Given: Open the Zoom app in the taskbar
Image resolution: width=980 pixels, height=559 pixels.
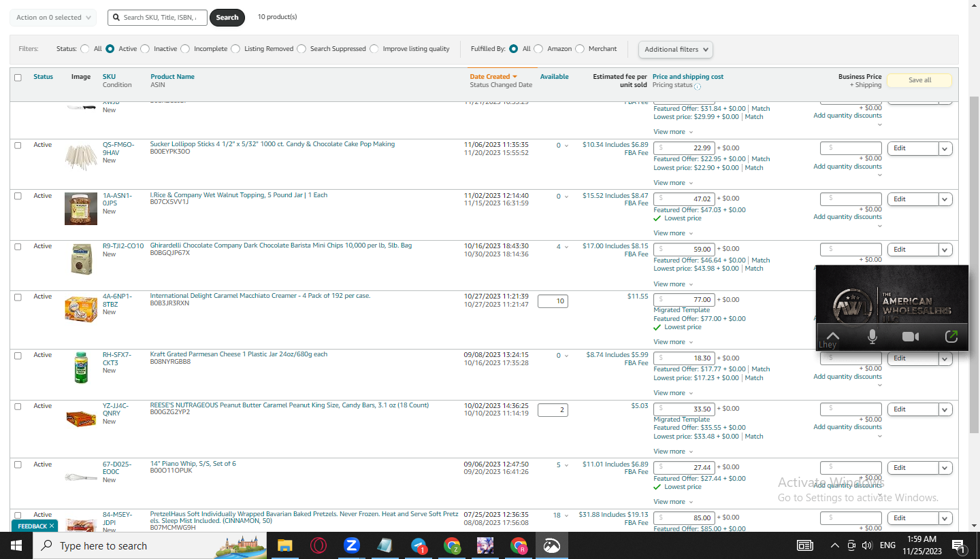Looking at the screenshot, I should [x=351, y=545].
